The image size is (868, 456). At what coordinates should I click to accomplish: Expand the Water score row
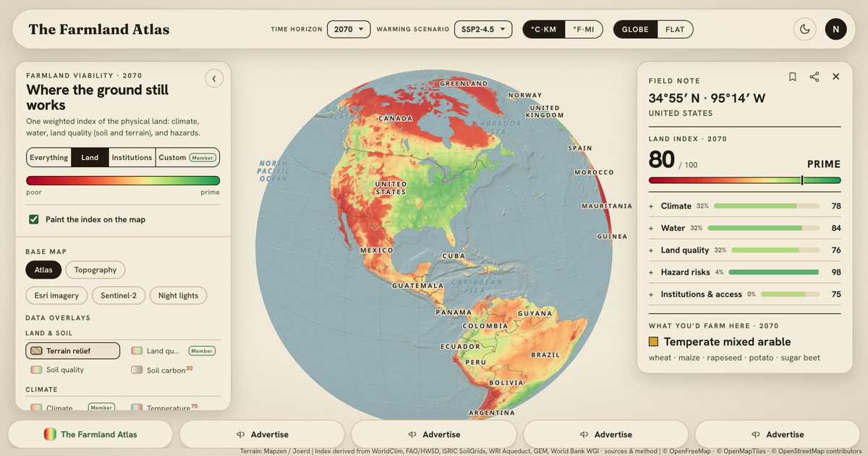(x=744, y=228)
